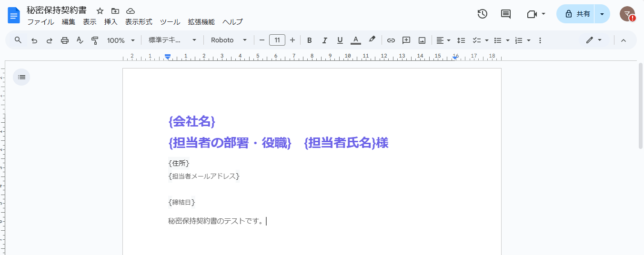Screen dimensions: 644x255
Task: Open the highlight color picker
Action: point(372,40)
